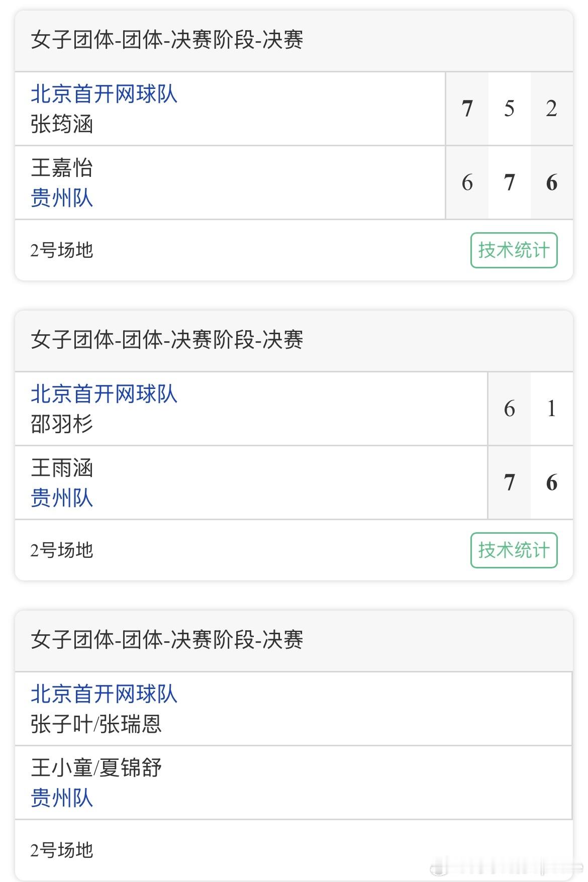The width and height of the screenshot is (588, 882).
Task: Click 张筠涵's first-set score 7
Action: click(467, 109)
